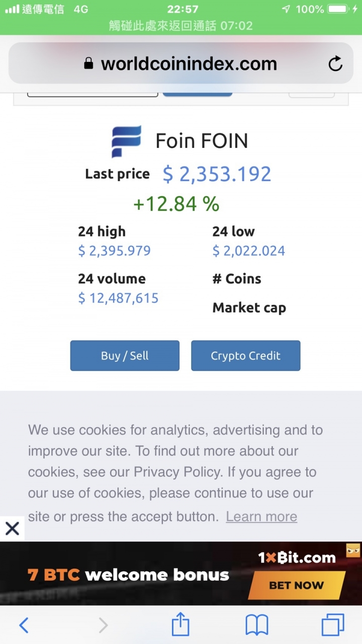
Task: Tap the Safari reload page icon
Action: click(x=335, y=63)
